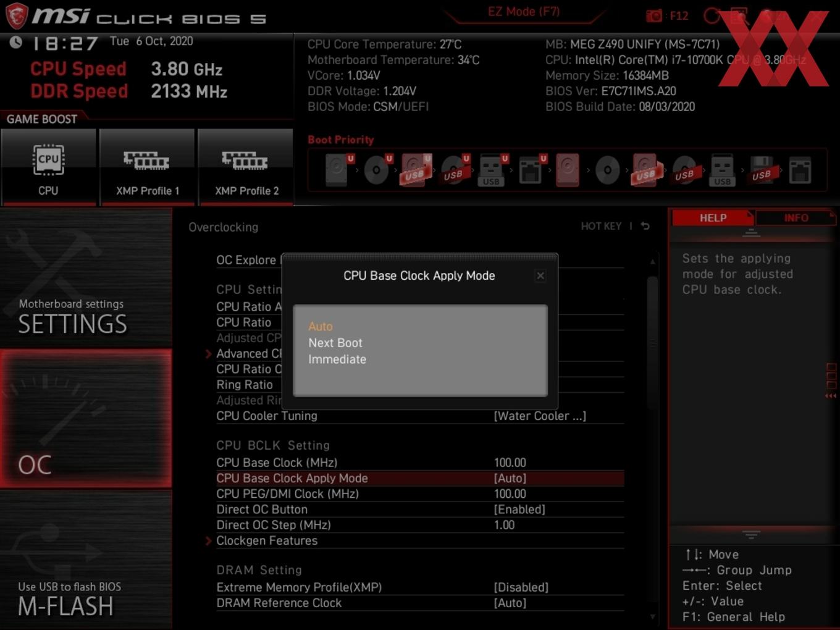Choose the UEFI-badged USB hard disk boot icon
840x630 pixels.
(x=415, y=170)
